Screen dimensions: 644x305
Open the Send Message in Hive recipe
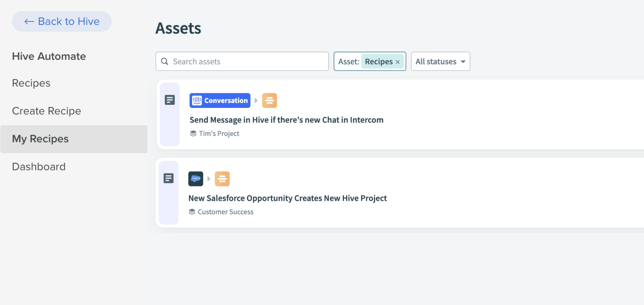tap(286, 120)
